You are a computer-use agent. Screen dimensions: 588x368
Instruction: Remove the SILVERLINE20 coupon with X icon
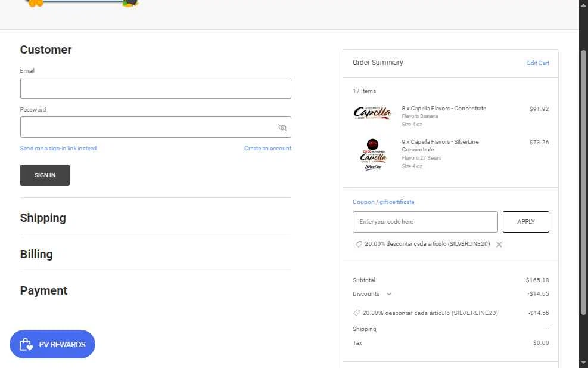[x=499, y=245]
